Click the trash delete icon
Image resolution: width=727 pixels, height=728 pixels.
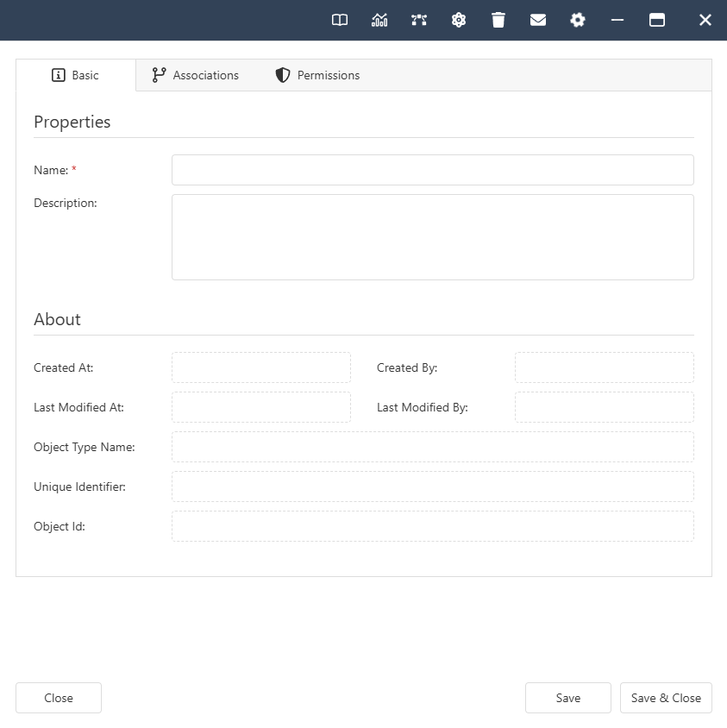(x=498, y=20)
